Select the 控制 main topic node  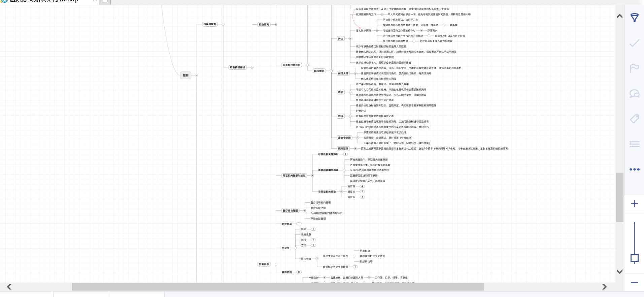[x=185, y=76]
